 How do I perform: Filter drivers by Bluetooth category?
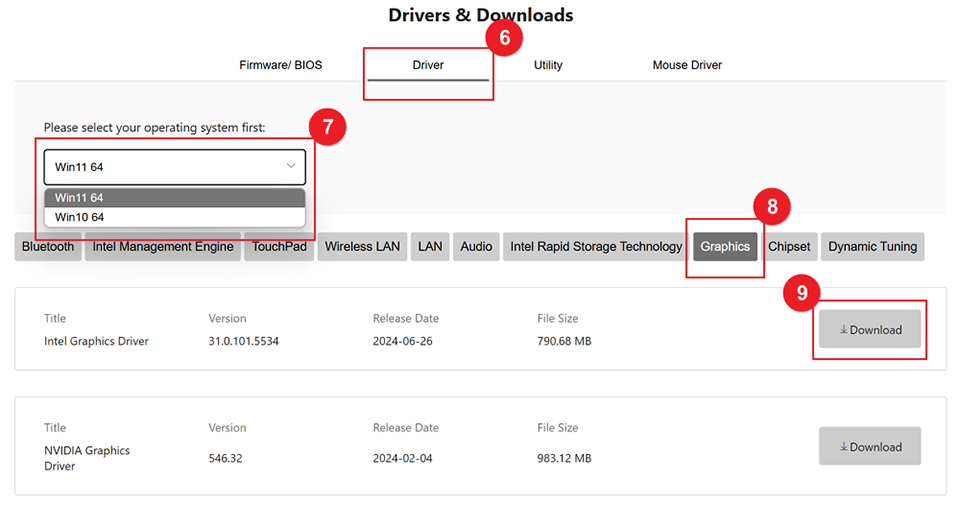[x=48, y=247]
